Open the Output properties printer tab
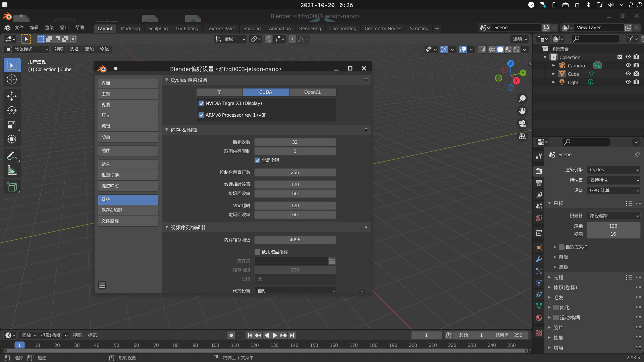 539,183
